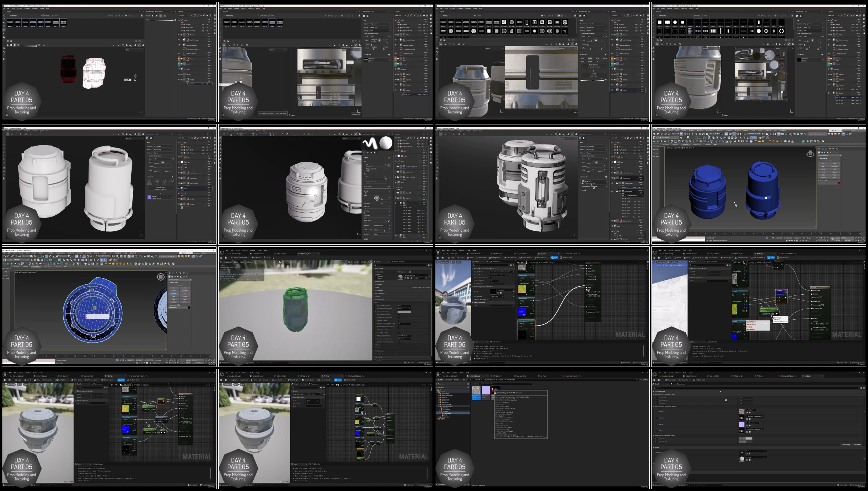Click Platform Stats in the sphere-preview material editor
Viewport: 868px width, 491px height.
coord(566,257)
